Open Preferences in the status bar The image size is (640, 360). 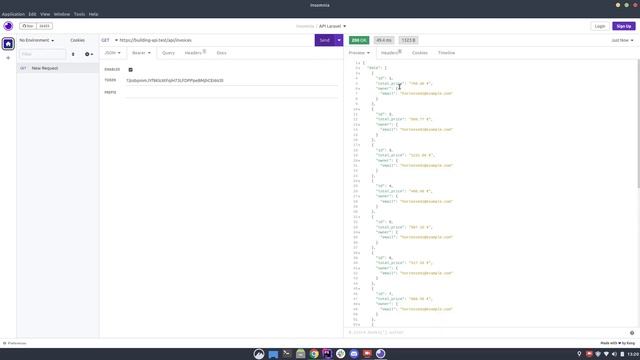[15, 343]
